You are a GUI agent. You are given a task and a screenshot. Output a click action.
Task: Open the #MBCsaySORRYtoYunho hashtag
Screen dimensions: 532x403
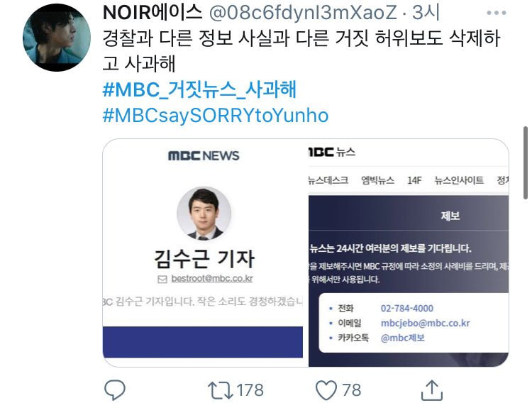[x=216, y=116]
